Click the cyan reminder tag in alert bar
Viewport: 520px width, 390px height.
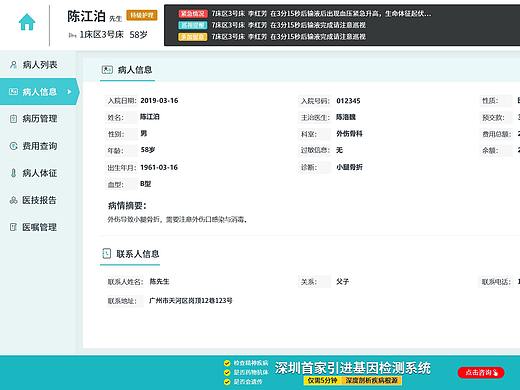coord(193,25)
